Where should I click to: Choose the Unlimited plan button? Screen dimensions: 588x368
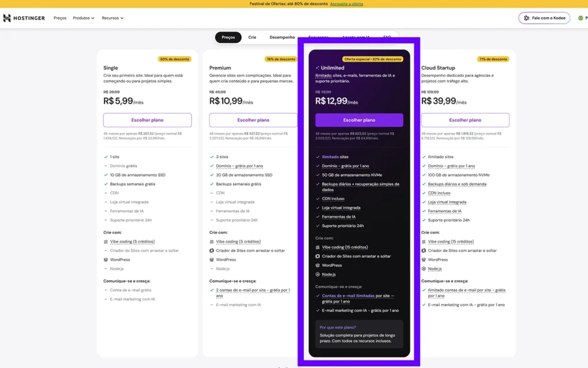coord(359,120)
